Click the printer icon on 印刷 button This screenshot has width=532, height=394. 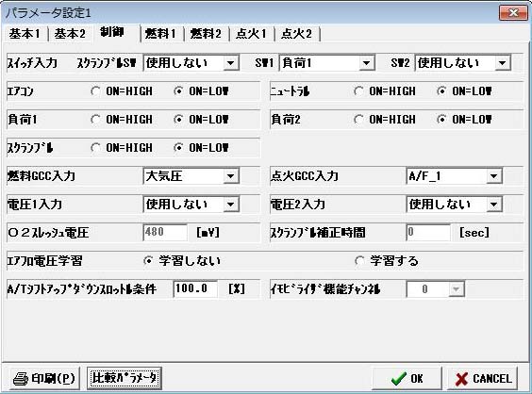coord(21,378)
